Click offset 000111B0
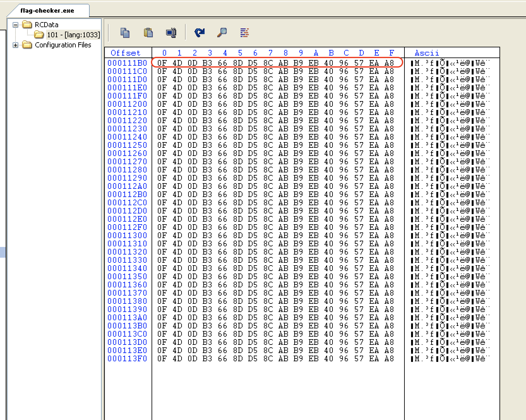The image size is (526, 420). [128, 63]
